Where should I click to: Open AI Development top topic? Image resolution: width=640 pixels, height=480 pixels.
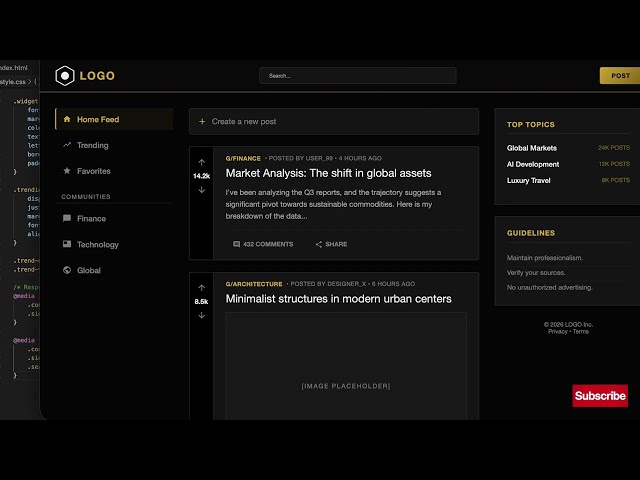click(x=533, y=164)
